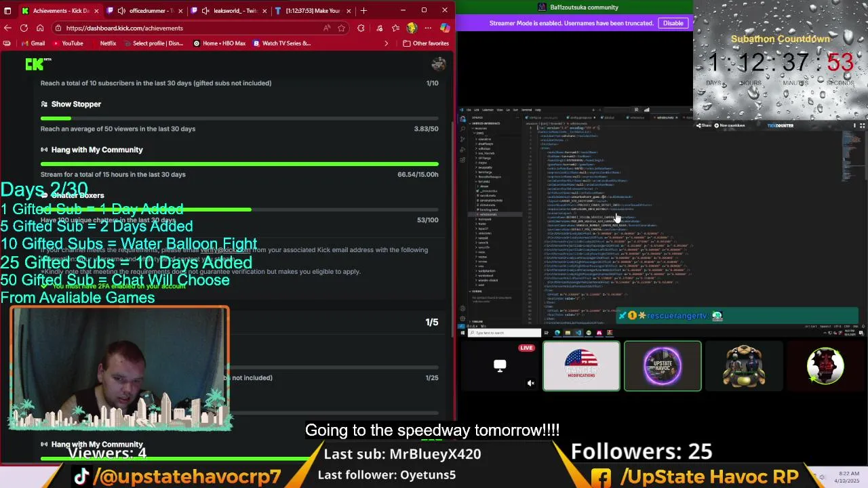Image resolution: width=868 pixels, height=488 pixels.
Task: Click the 1/25 progress value
Action: coord(432,378)
